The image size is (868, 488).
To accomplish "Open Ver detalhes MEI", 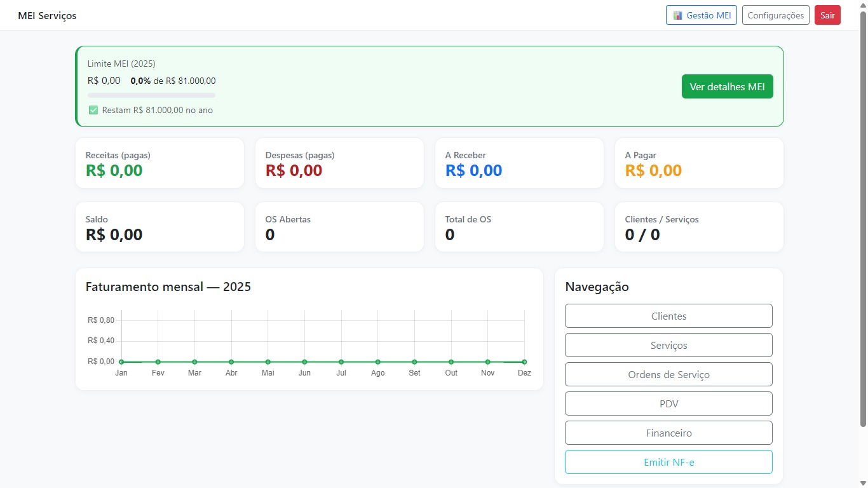I will tap(727, 86).
